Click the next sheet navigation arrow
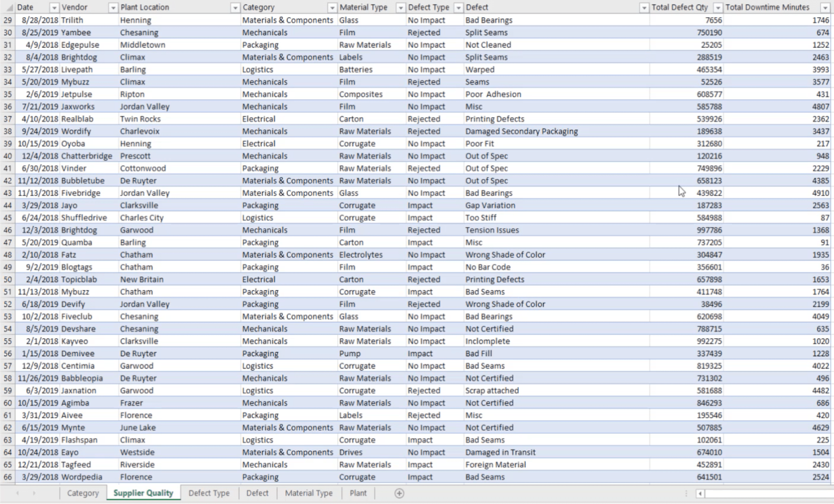834x504 pixels. coord(34,493)
